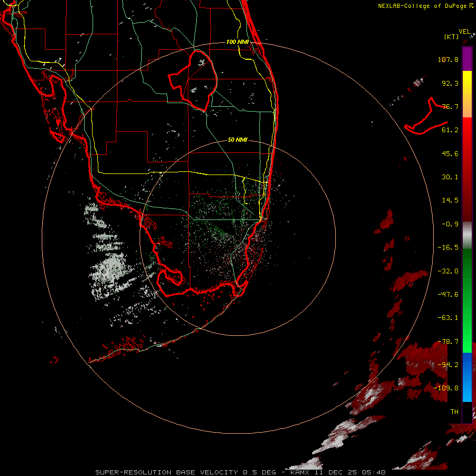Click the [KT] units label
Viewport: 476px width, 476px height.
coord(452,36)
